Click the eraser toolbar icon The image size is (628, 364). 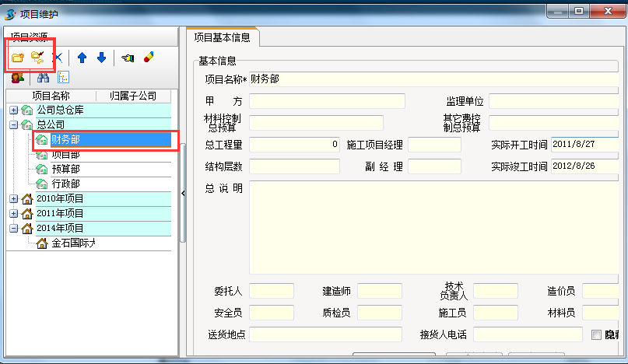(149, 58)
